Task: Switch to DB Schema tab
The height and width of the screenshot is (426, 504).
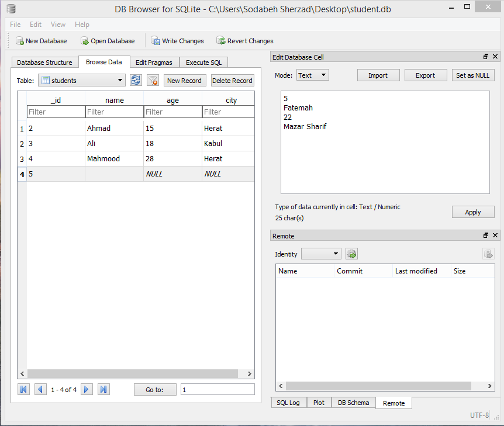Action: (353, 403)
